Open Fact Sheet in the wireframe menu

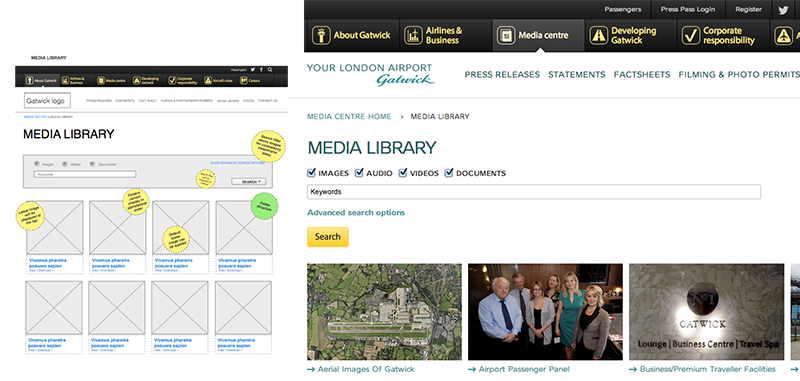[147, 100]
